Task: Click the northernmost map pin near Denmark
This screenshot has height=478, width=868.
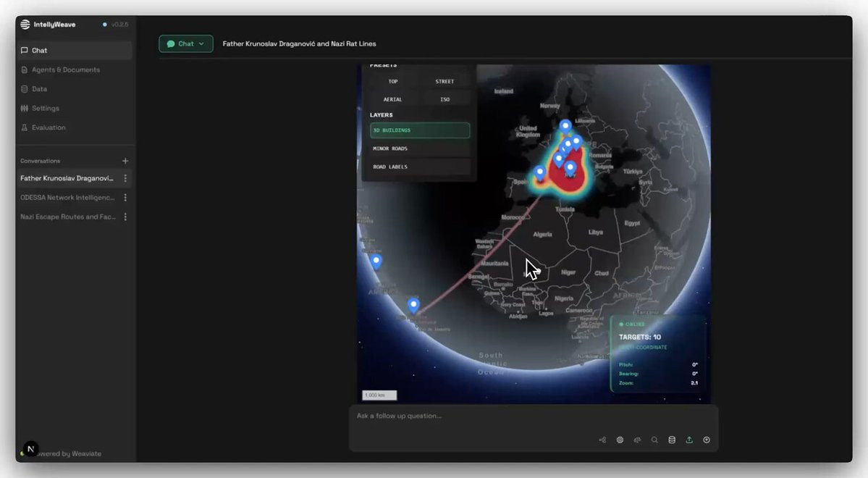Action: pos(565,127)
